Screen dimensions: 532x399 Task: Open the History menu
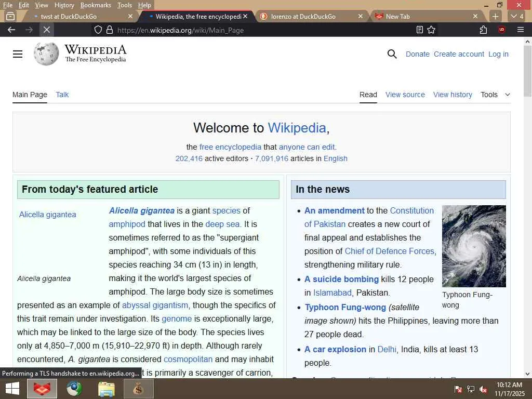pyautogui.click(x=64, y=5)
